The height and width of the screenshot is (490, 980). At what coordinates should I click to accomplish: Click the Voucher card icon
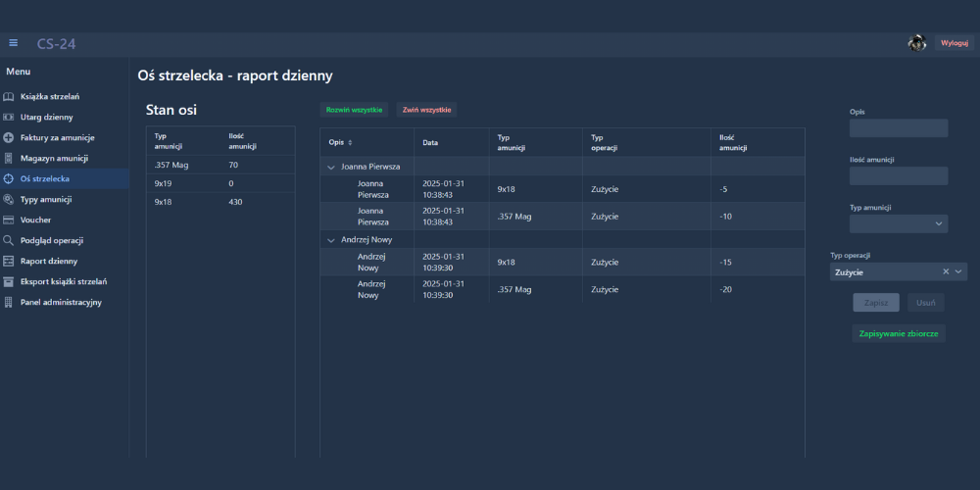click(9, 220)
